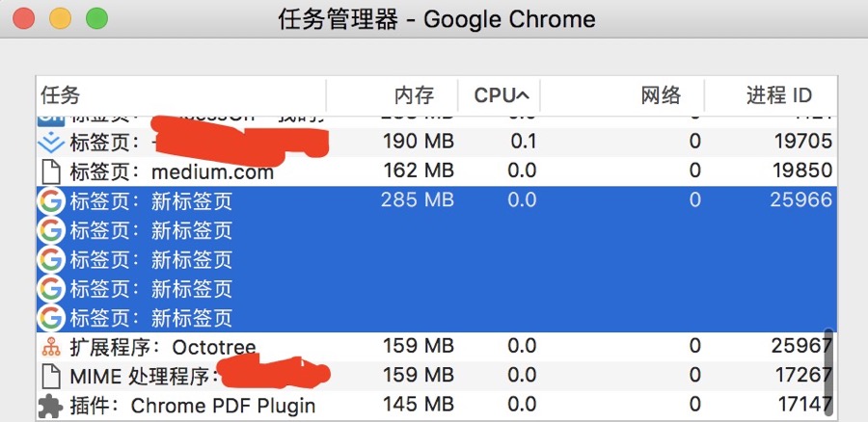Sort processes by 内存 column header
The width and height of the screenshot is (868, 422).
pyautogui.click(x=414, y=95)
